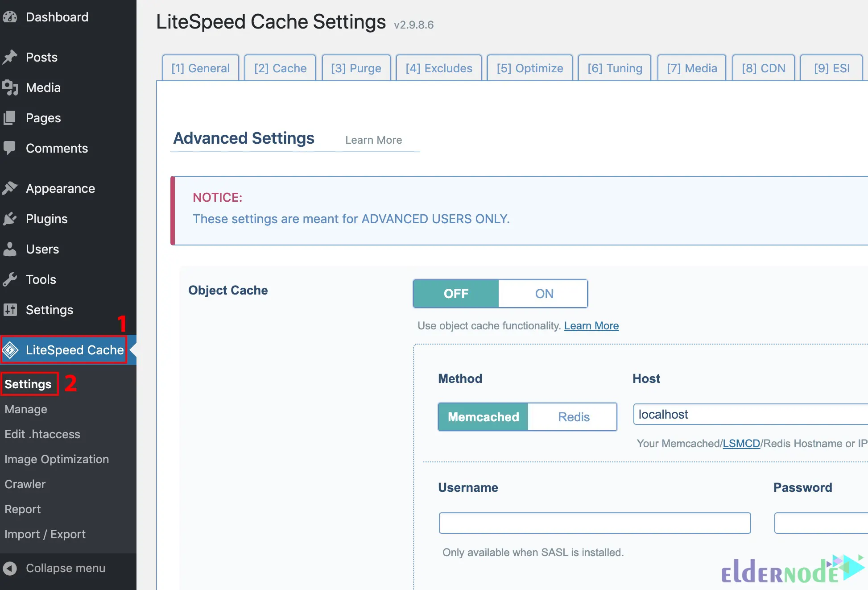The height and width of the screenshot is (590, 868).
Task: Go to the [5] Optimize tab
Action: point(530,68)
